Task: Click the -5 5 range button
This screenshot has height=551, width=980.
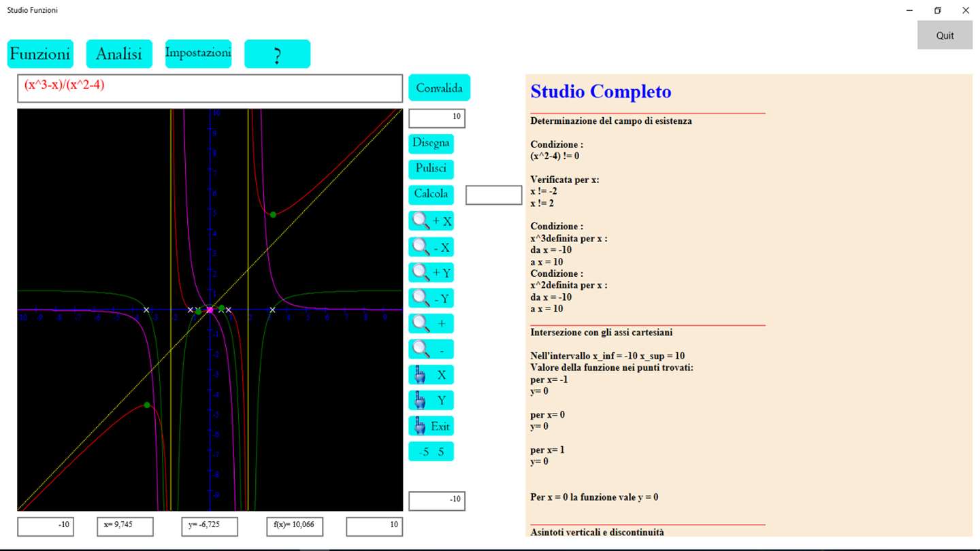Action: click(431, 452)
